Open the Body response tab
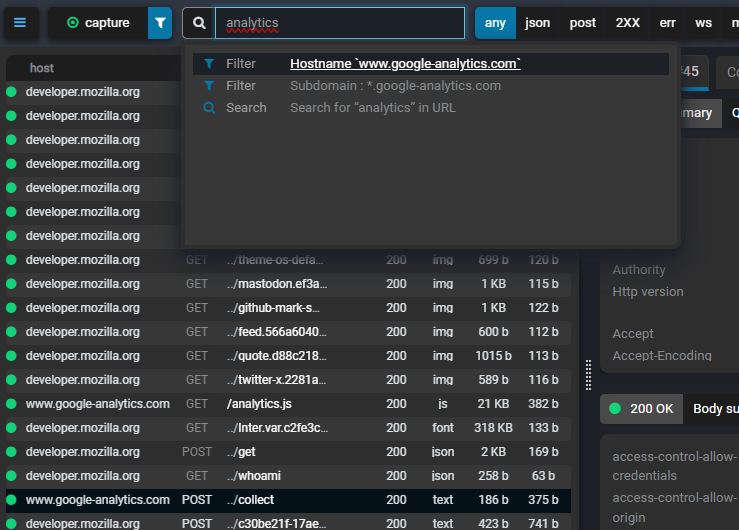 [x=712, y=408]
